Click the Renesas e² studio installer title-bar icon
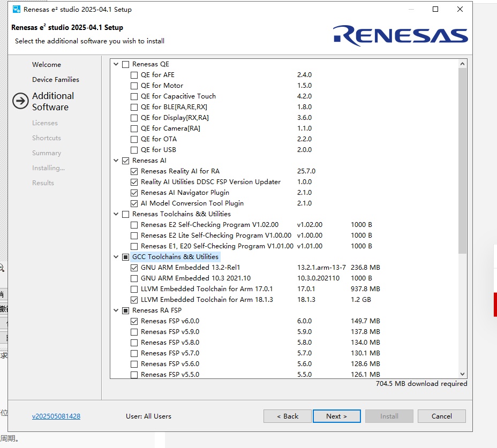 tap(17, 10)
